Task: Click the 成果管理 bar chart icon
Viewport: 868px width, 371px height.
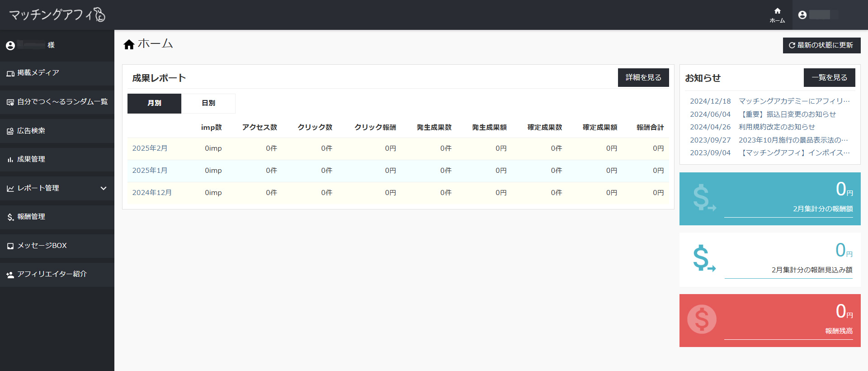Action: tap(10, 160)
